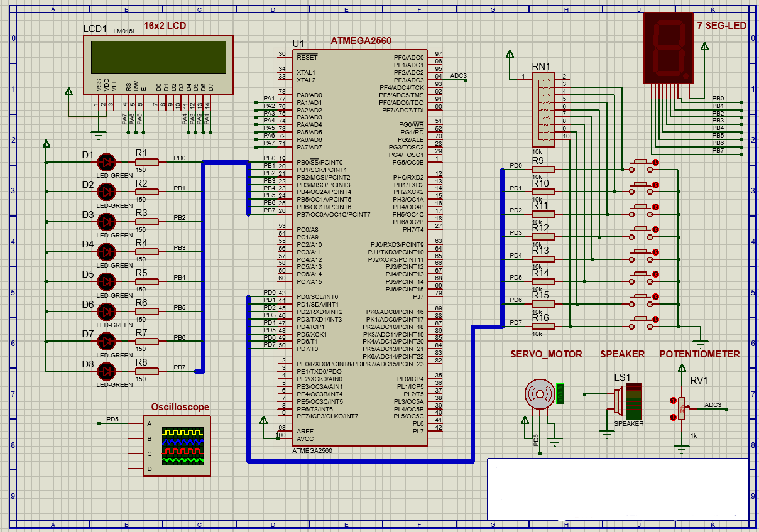759x532 pixels.
Task: Click the "U1" reference label
Action: click(x=298, y=44)
